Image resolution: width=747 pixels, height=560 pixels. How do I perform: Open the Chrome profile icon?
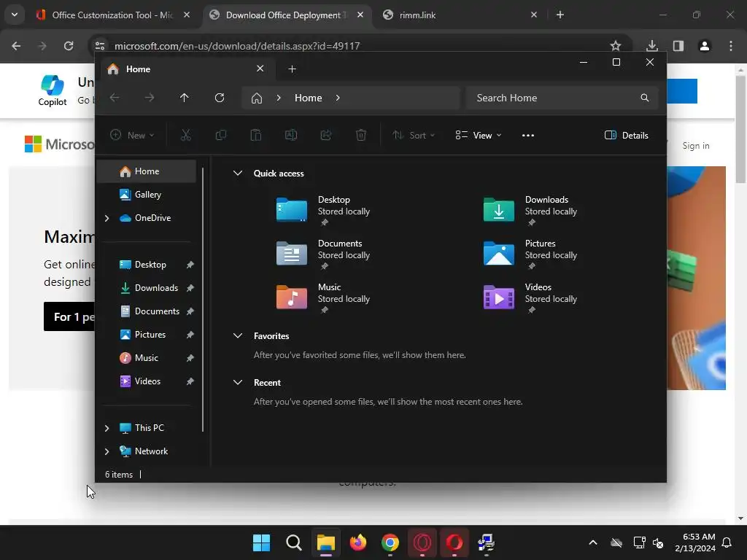pyautogui.click(x=705, y=46)
